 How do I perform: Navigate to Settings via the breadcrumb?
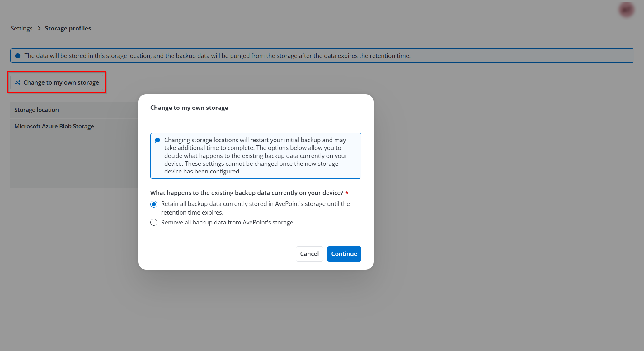coord(21,28)
